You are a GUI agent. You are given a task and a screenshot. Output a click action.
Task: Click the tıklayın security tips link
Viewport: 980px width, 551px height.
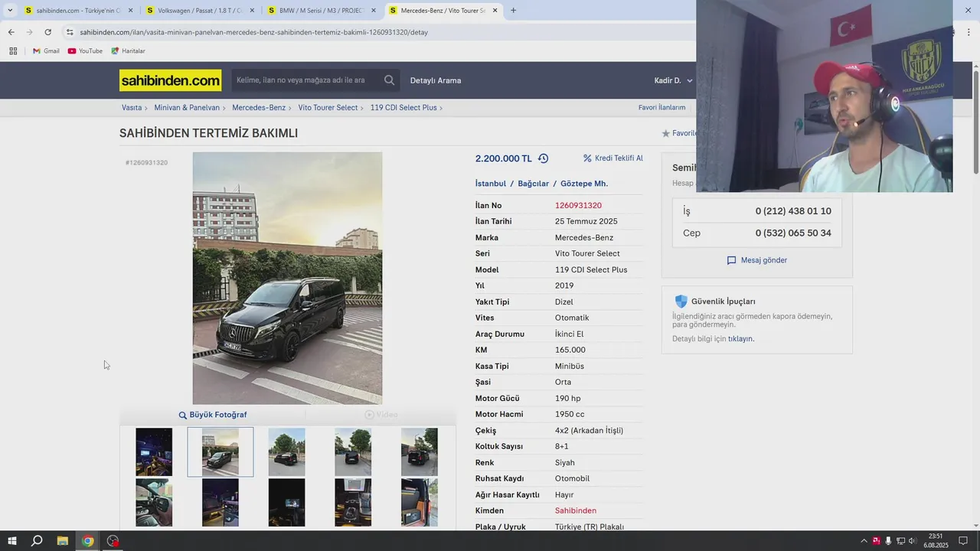pos(740,339)
